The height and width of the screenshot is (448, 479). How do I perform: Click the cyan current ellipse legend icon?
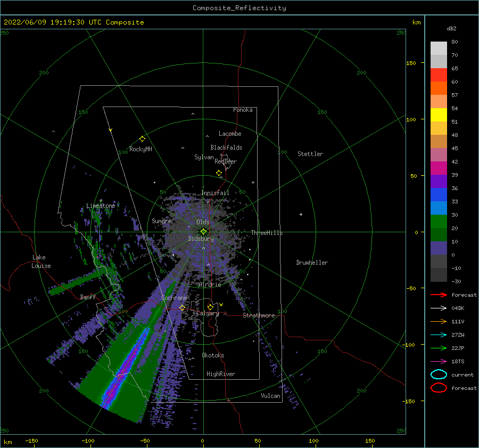(x=439, y=374)
